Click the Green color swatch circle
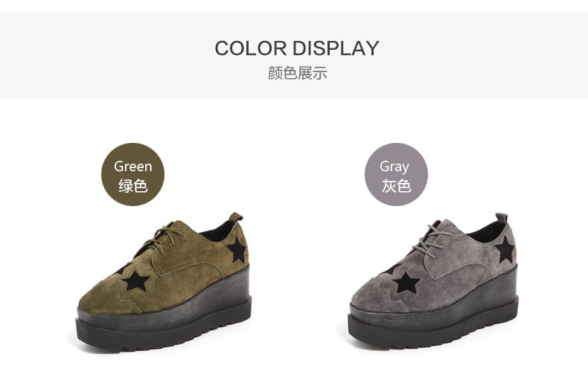Viewport: 588px width, 372px height. 132,174
